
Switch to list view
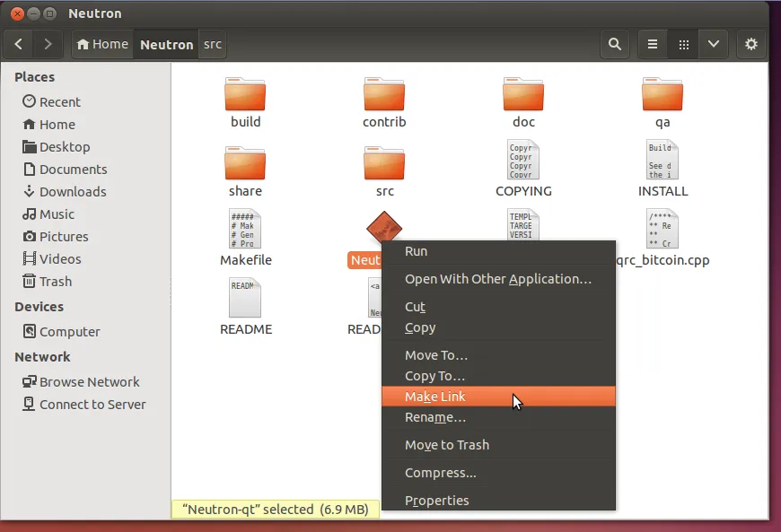click(x=653, y=44)
